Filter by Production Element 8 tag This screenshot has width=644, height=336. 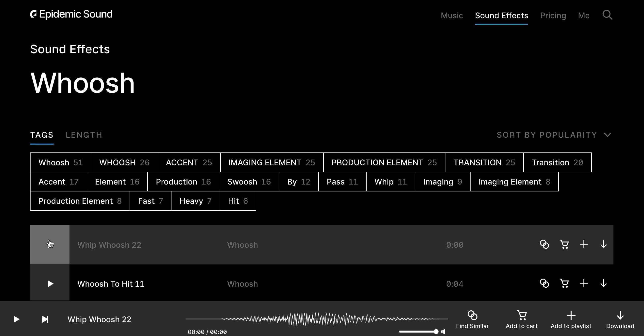(80, 201)
